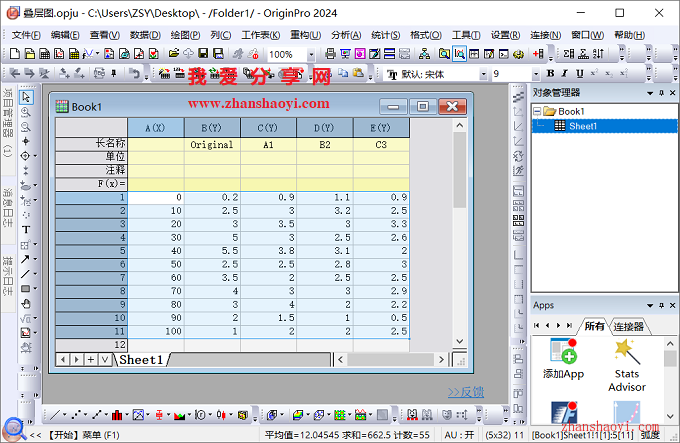Click the Sort icon in toolbar

[598, 54]
